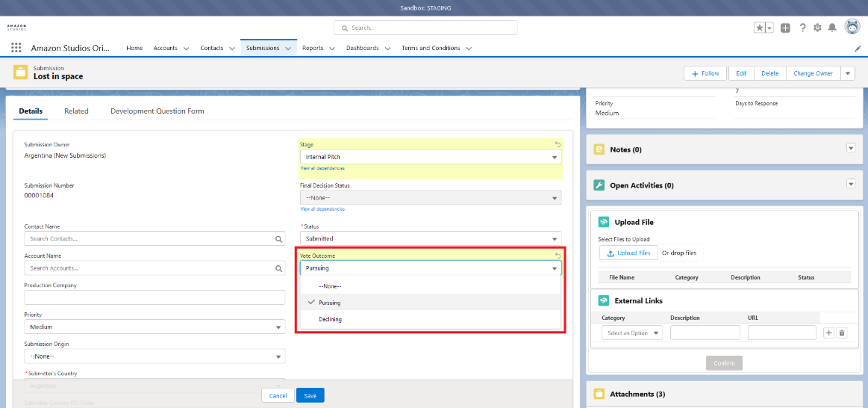Click the pencil edit navigation icon
This screenshot has width=868, height=408.
[x=858, y=49]
